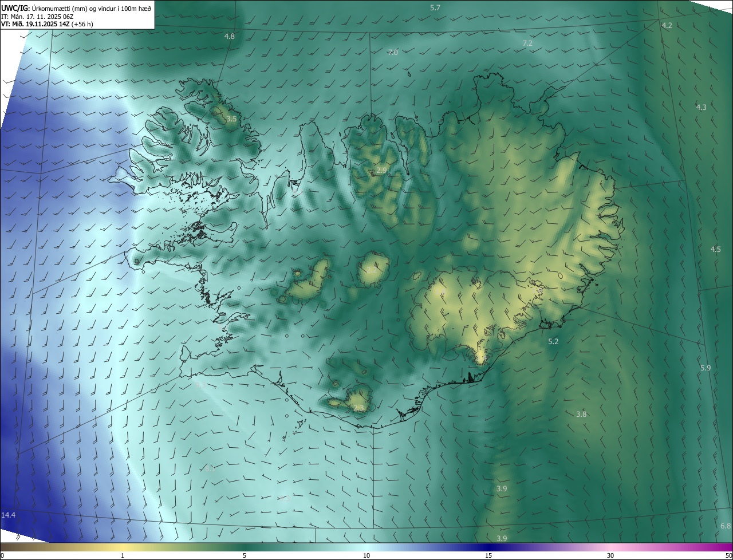Click the 4.5 value label on the map

point(716,249)
